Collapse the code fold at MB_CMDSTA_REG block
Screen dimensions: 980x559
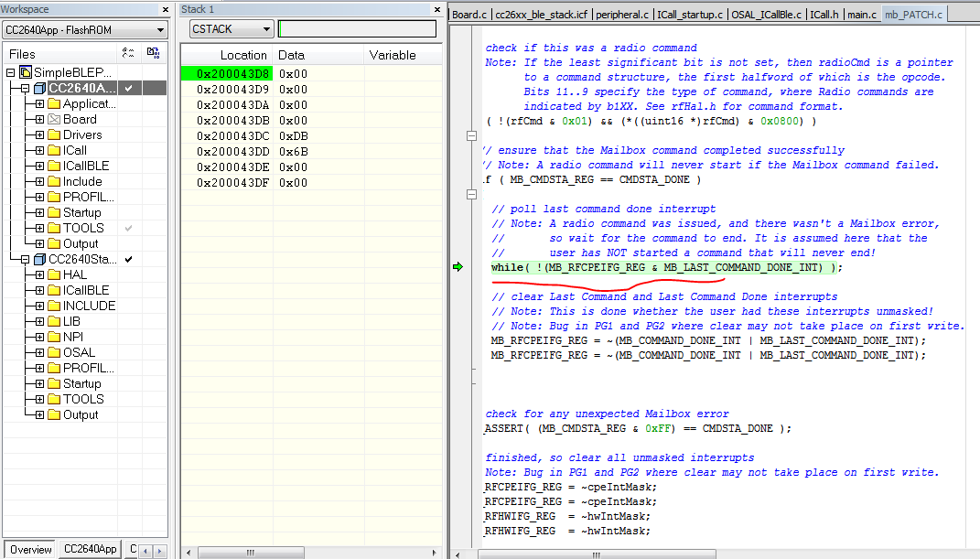pyautogui.click(x=472, y=194)
